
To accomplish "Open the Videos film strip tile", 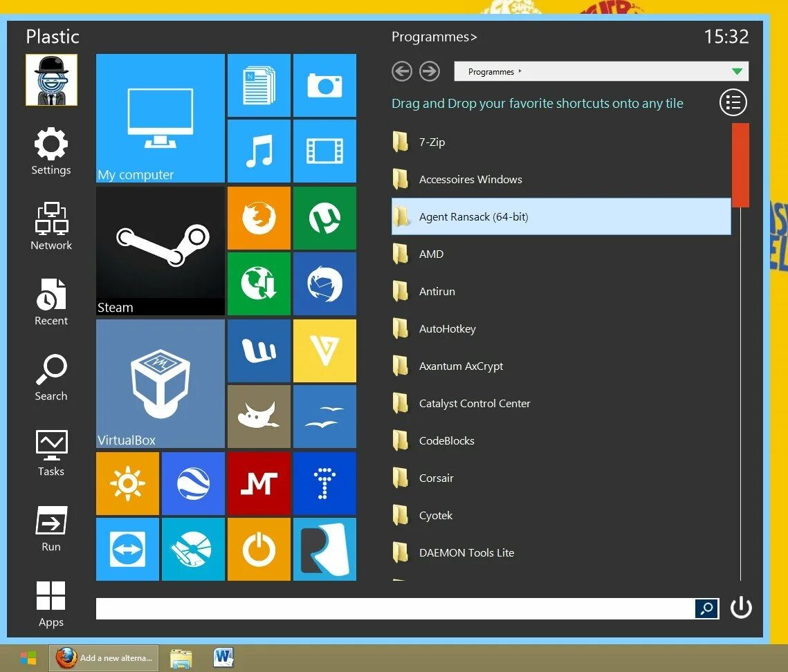I will (324, 151).
